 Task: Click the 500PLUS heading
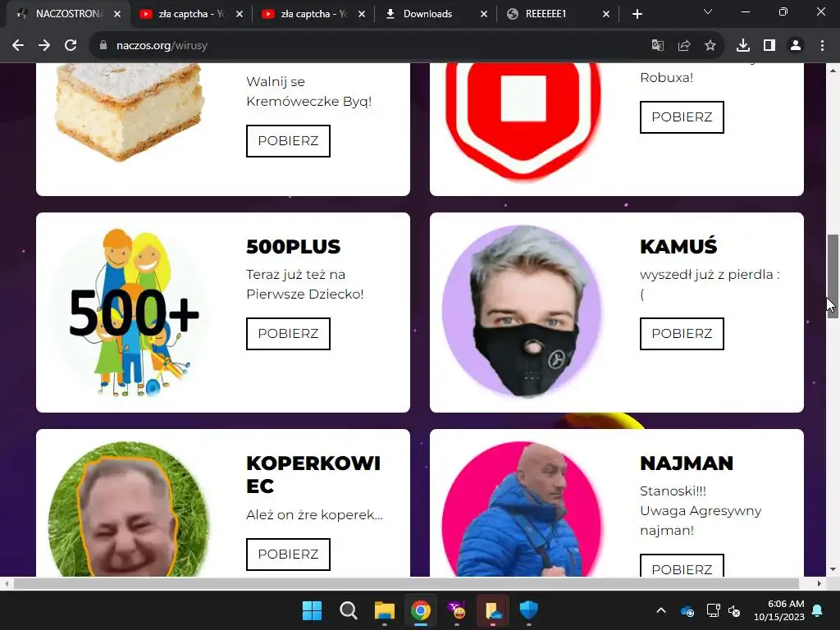(x=293, y=246)
